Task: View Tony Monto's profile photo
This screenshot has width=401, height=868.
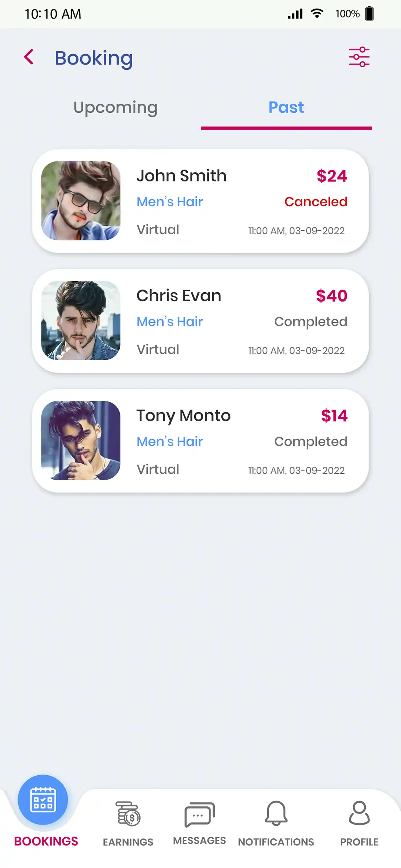Action: [81, 440]
